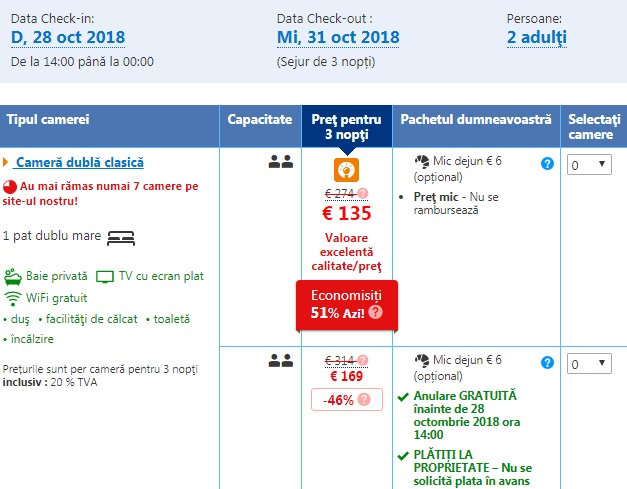Change check-out date Mi, 31 oct 2018
The height and width of the screenshot is (489, 627).
338,38
